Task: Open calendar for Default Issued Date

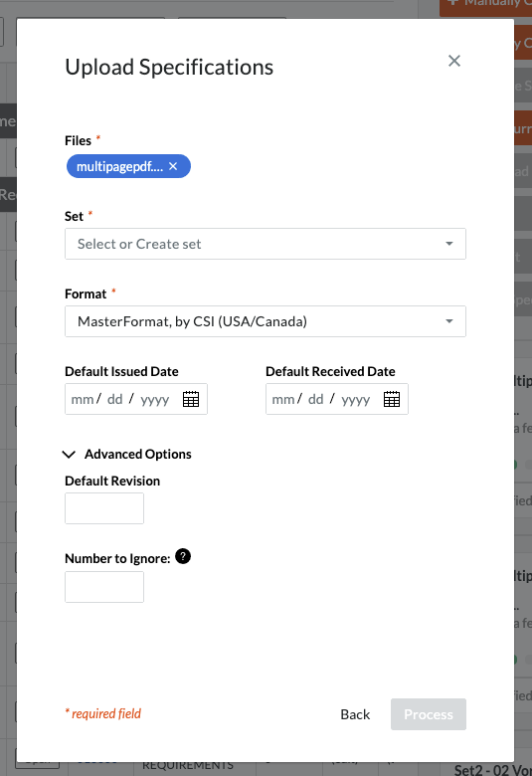Action: pyautogui.click(x=191, y=399)
